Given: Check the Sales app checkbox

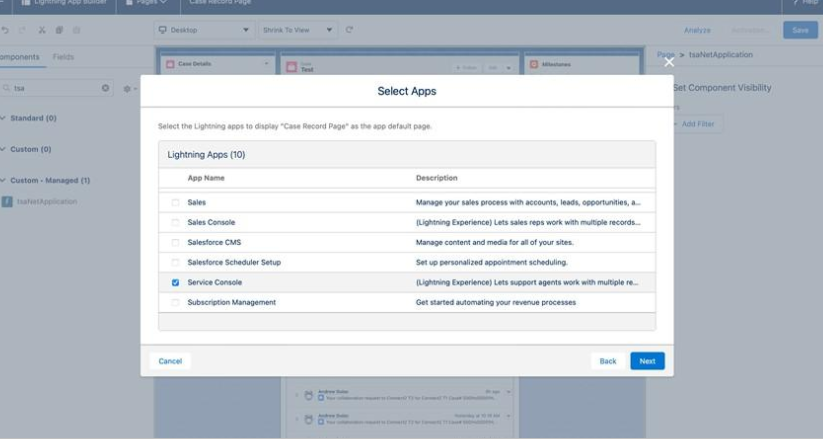Looking at the screenshot, I should tap(175, 202).
